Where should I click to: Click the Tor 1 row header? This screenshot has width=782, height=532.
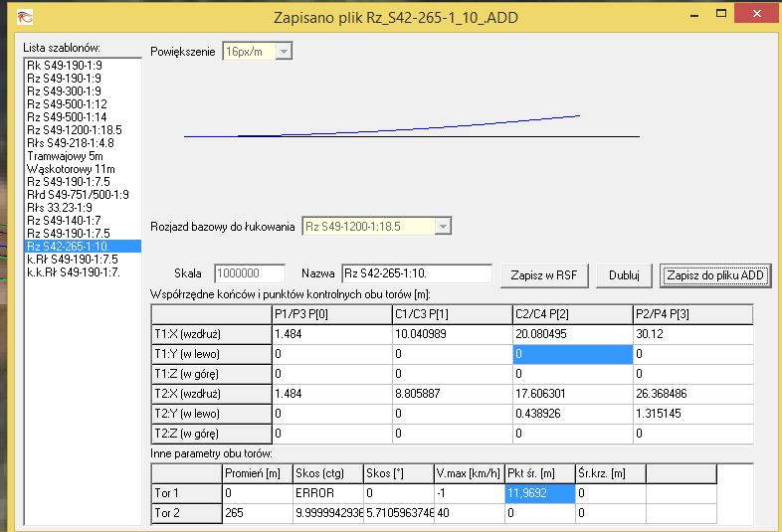click(187, 493)
